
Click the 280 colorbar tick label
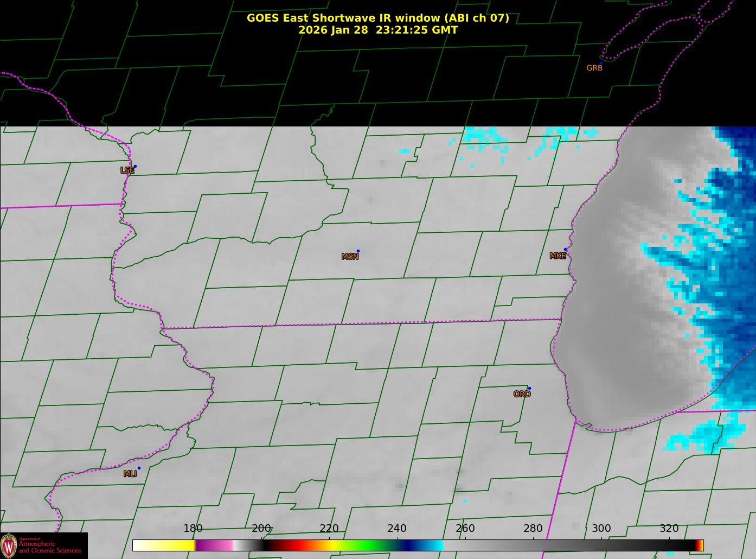pyautogui.click(x=533, y=529)
